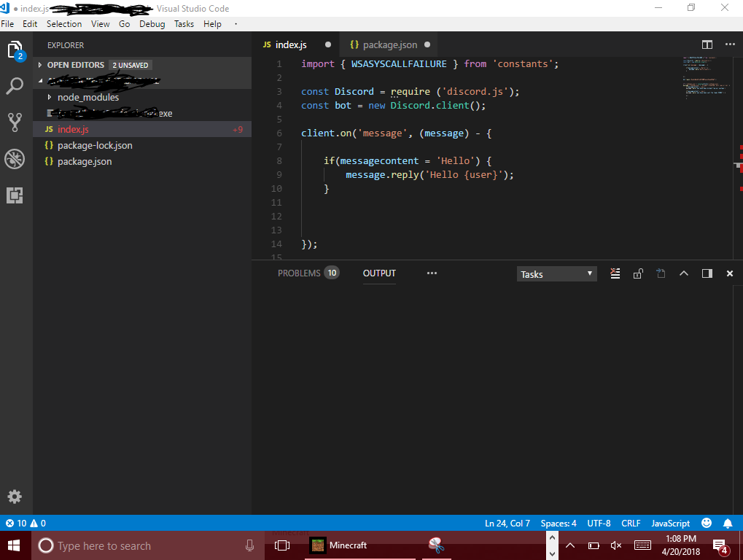Close the unsaved index.js tab dot
The height and width of the screenshot is (560, 743).
[328, 44]
